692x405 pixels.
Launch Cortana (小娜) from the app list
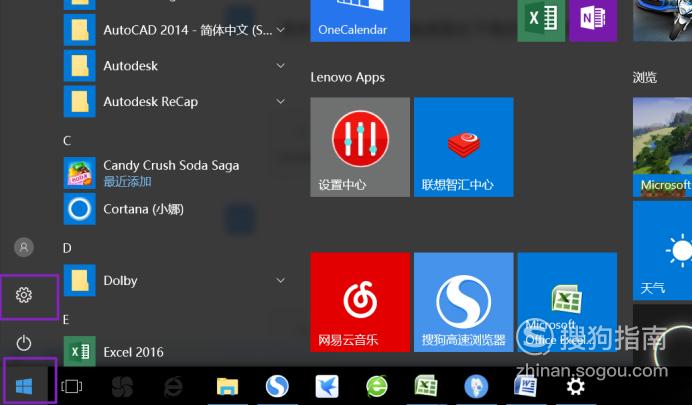point(177,209)
